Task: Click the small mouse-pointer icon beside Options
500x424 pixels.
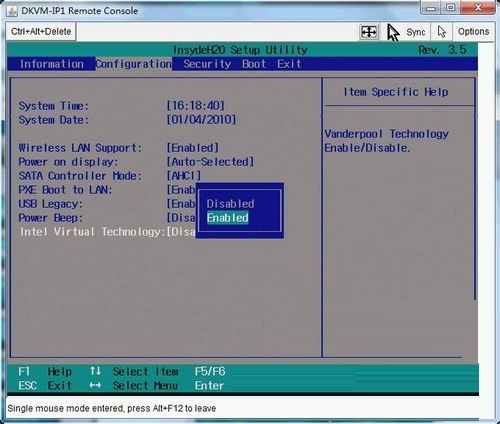Action: point(441,32)
